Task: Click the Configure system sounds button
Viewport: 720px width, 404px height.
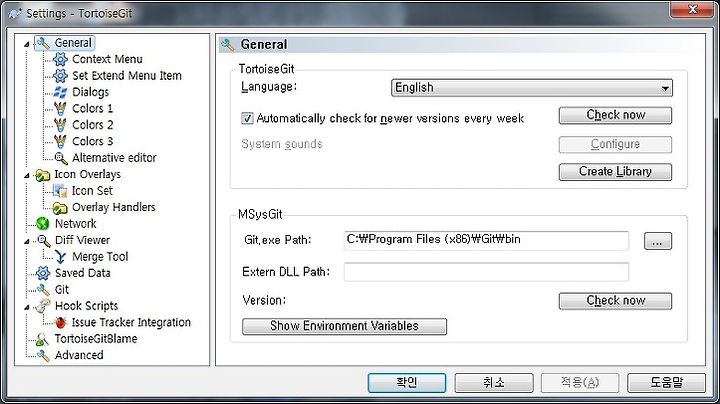Action: coord(615,145)
